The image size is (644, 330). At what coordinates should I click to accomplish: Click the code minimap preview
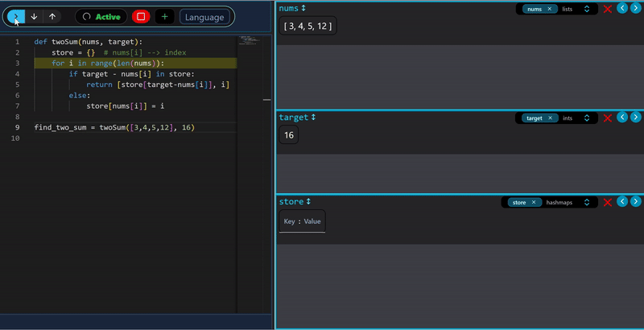click(x=250, y=40)
